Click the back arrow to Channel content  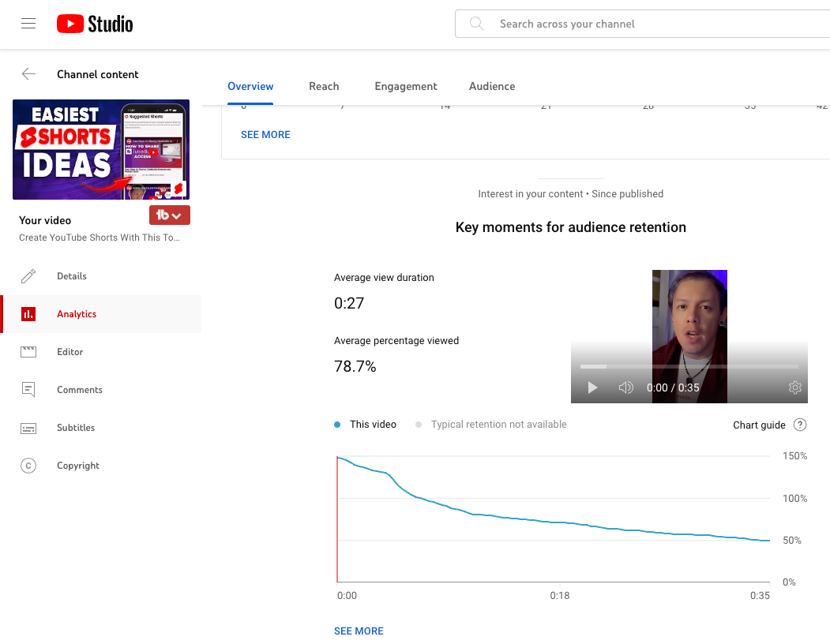click(28, 73)
